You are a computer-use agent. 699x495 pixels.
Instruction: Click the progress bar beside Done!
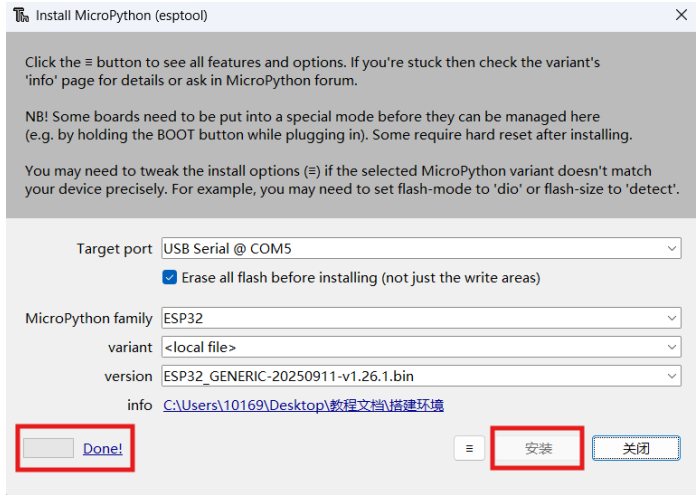(x=48, y=448)
